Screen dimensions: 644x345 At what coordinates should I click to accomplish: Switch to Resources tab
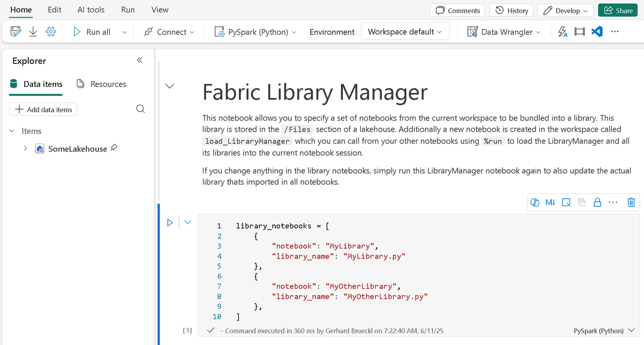[101, 84]
